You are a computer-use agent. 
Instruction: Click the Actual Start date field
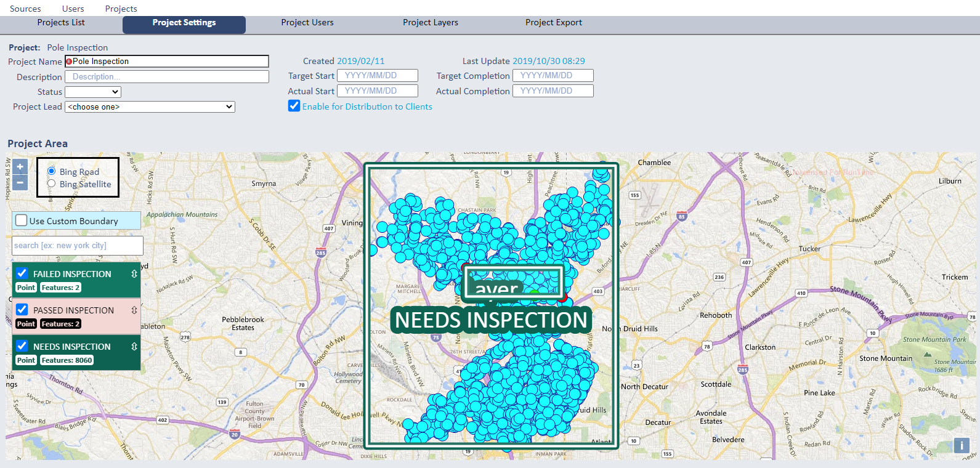(378, 91)
